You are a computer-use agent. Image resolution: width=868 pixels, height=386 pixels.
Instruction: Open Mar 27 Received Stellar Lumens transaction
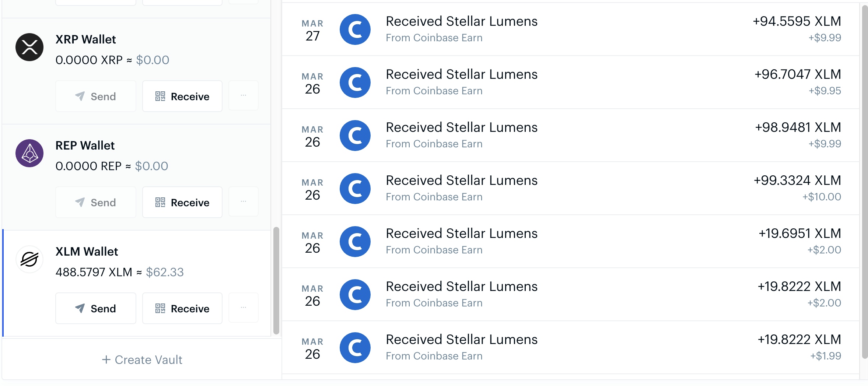(461, 21)
